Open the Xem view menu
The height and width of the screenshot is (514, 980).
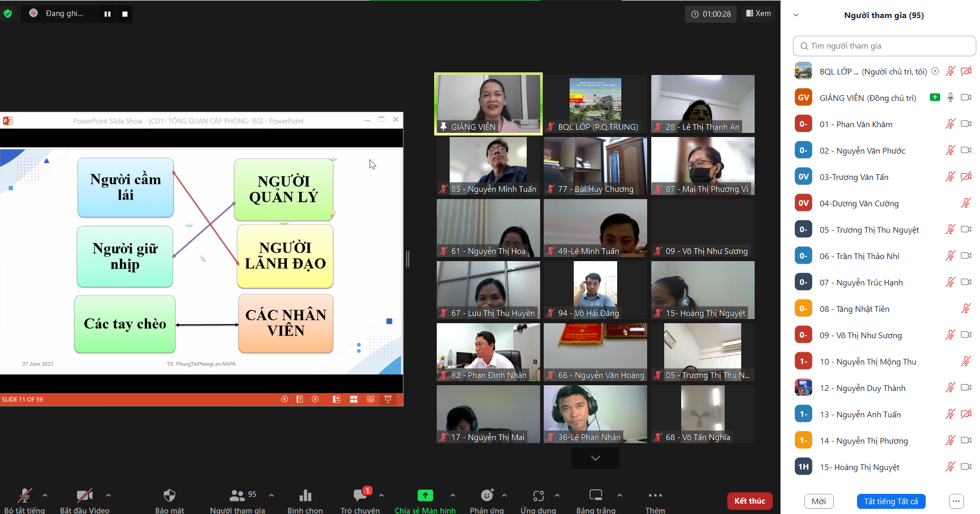(x=758, y=14)
